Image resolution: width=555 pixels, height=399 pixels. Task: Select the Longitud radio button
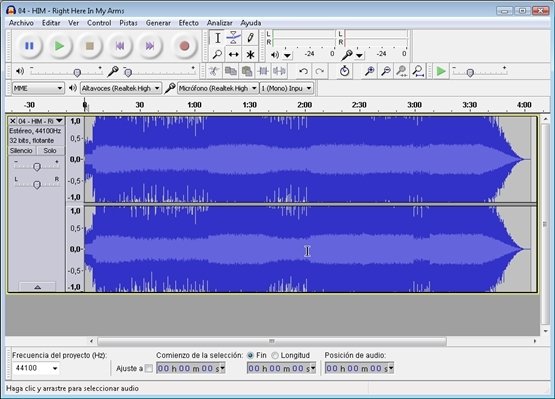(275, 355)
